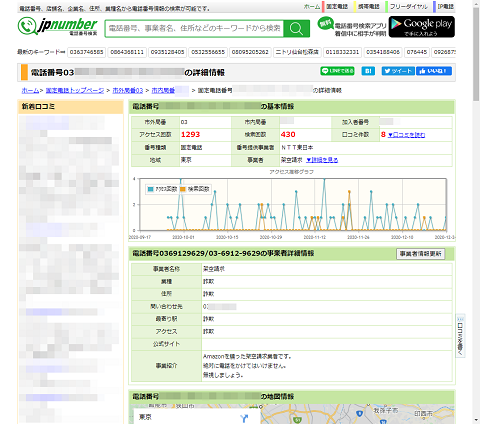Click the green magnifier search button
This screenshot has width=480, height=424.
click(x=296, y=28)
